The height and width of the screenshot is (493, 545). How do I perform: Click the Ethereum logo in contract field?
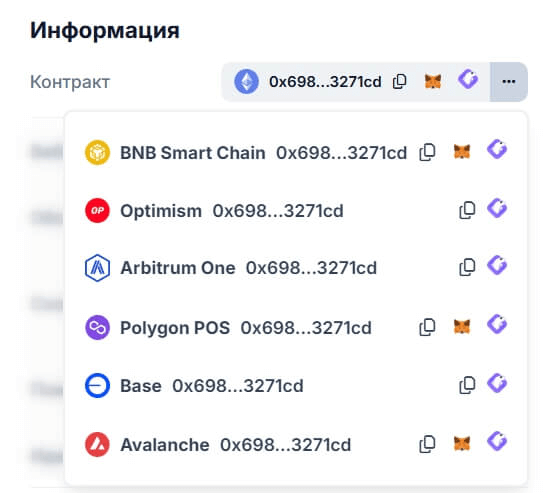(246, 82)
